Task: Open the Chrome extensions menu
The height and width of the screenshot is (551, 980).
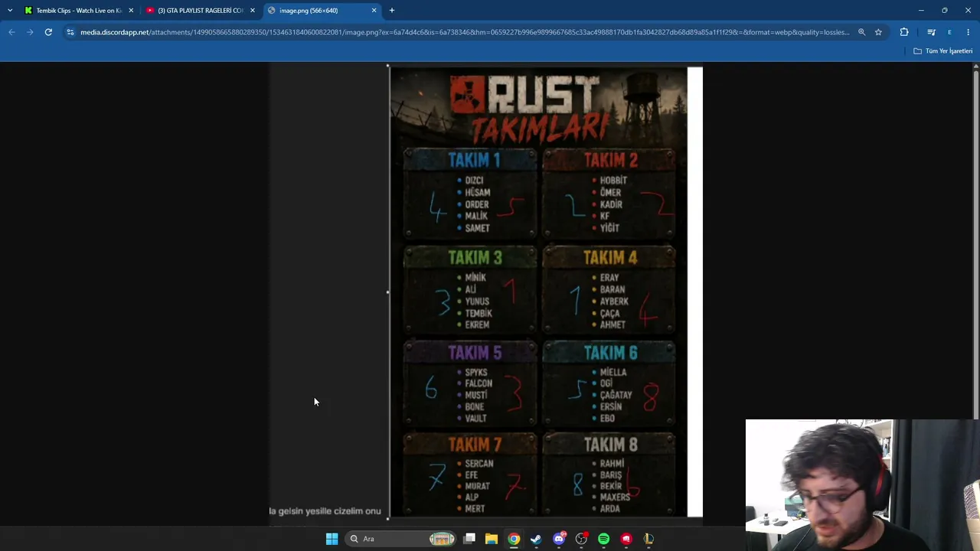Action: tap(904, 32)
